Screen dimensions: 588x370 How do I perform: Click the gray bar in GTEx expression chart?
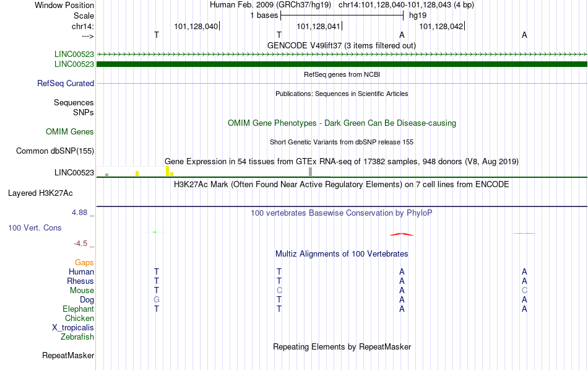click(x=310, y=172)
